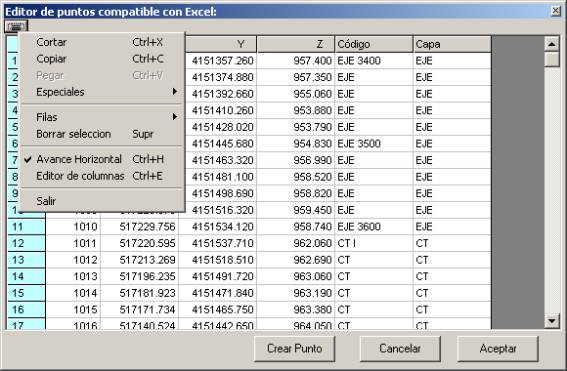Image resolution: width=567 pixels, height=371 pixels.
Task: Click the Cancelar button
Action: (400, 349)
